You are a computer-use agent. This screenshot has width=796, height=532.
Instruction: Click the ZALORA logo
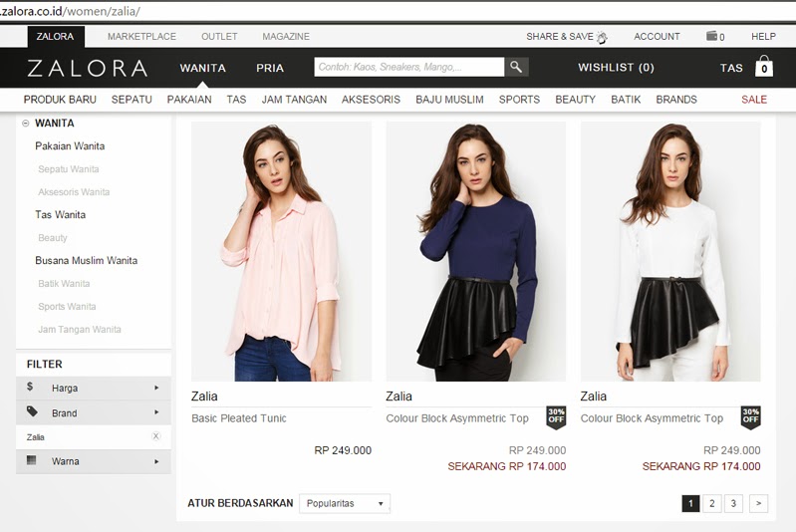tap(88, 68)
